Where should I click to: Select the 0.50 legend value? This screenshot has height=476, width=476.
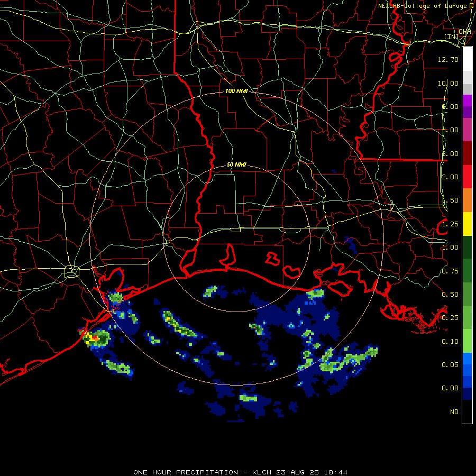(x=450, y=295)
